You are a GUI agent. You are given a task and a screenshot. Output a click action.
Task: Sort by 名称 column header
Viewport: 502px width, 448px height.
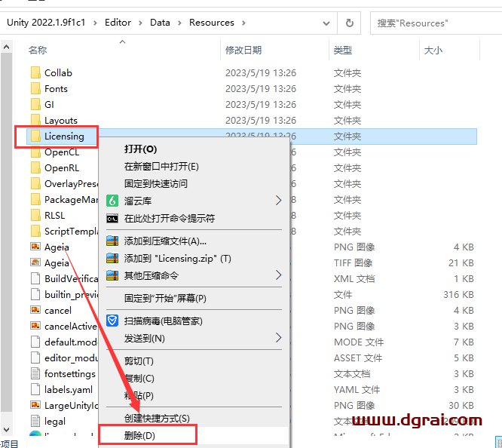[38, 51]
